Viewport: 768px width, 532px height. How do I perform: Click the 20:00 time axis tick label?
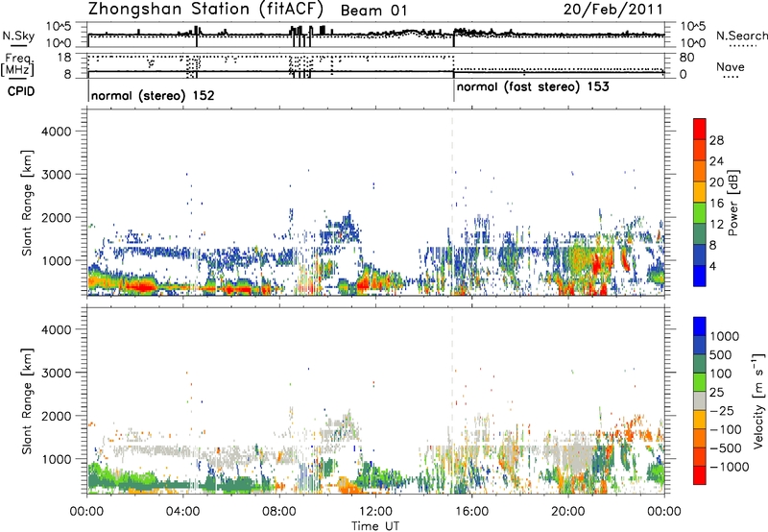[x=567, y=512]
